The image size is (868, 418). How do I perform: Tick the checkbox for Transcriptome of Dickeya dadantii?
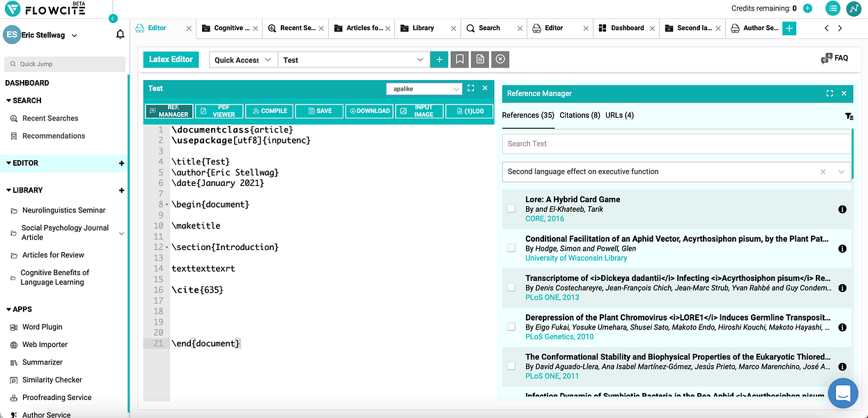pyautogui.click(x=511, y=287)
